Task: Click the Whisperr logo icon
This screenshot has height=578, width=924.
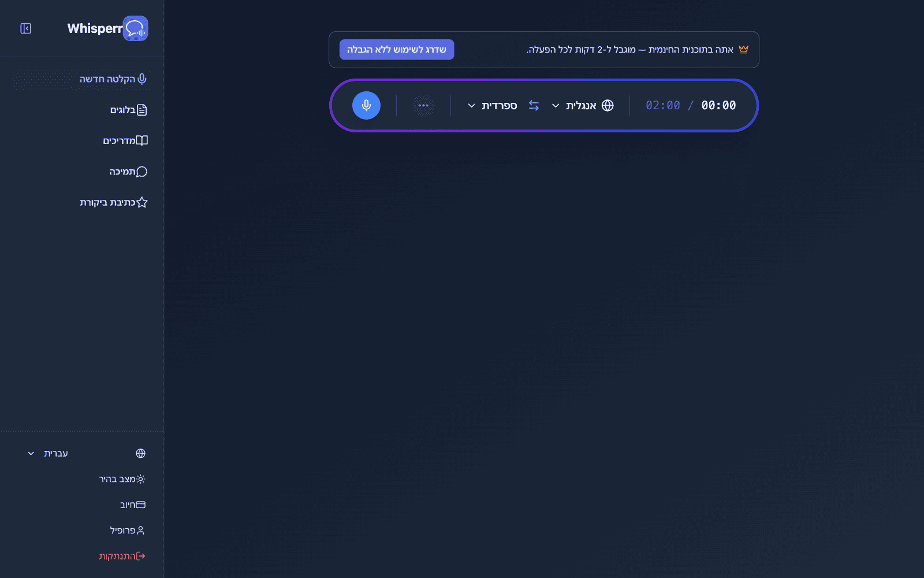Action: [x=136, y=28]
